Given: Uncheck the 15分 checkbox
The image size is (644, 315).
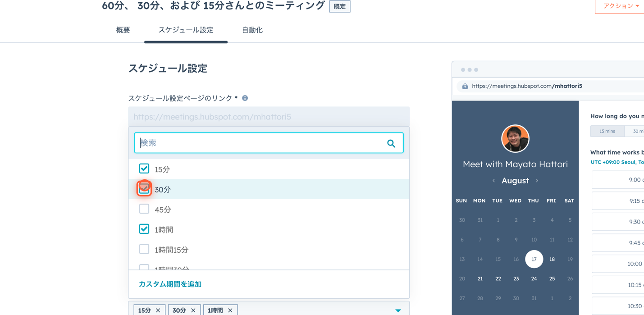Looking at the screenshot, I should [x=144, y=169].
